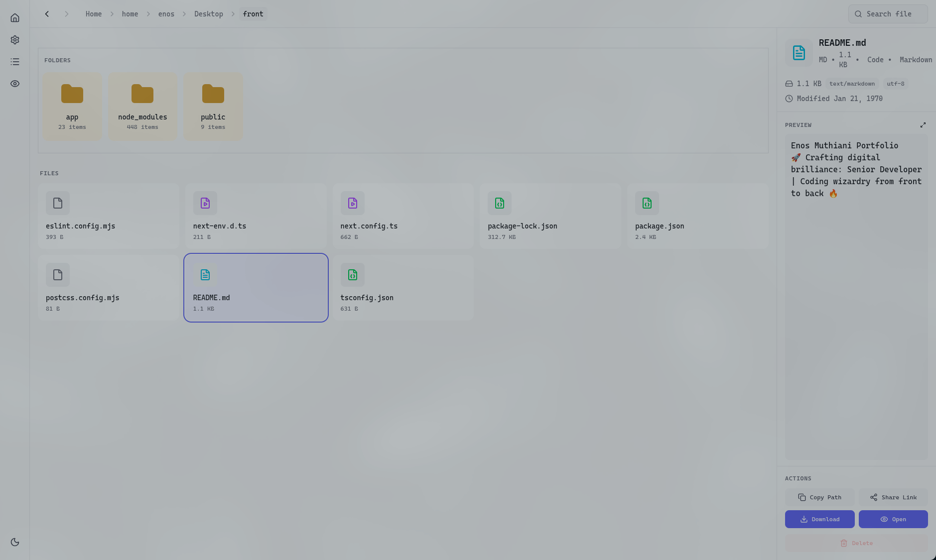Screen dimensions: 936x560
Task: Click the Delete button in Actions
Action: [x=856, y=543]
